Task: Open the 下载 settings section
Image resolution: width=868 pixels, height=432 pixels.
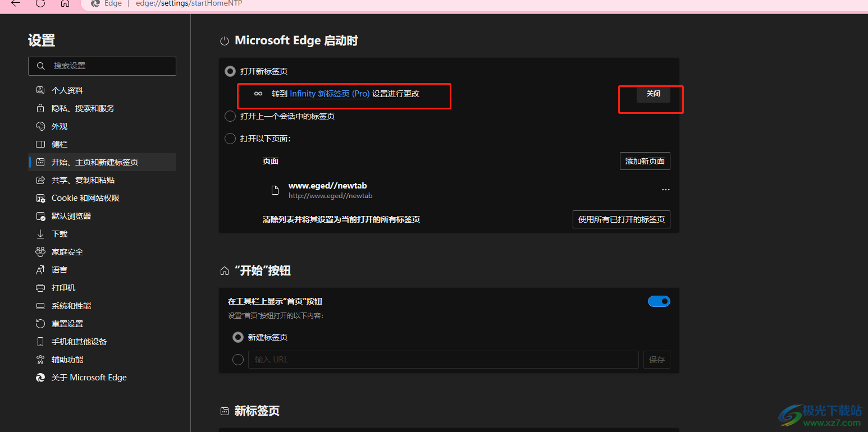Action: pyautogui.click(x=102, y=234)
